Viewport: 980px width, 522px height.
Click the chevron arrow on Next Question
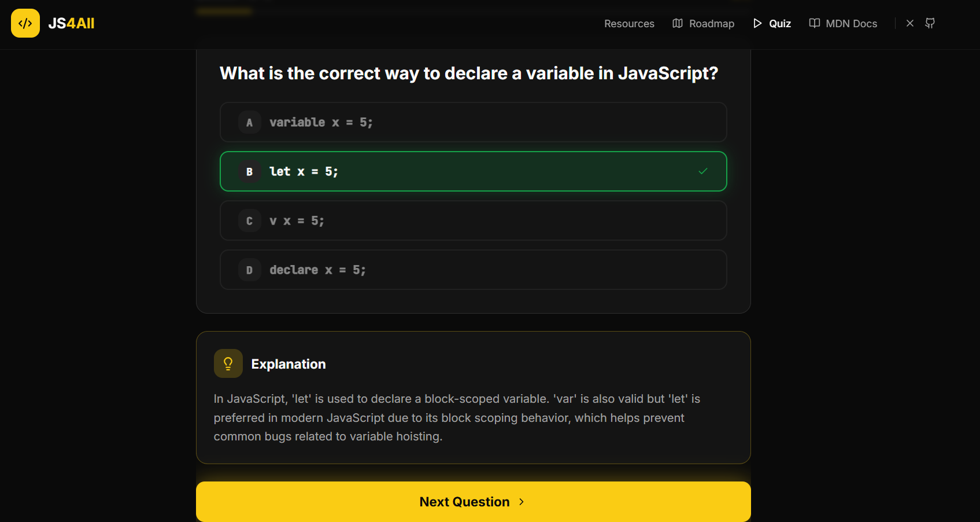pyautogui.click(x=521, y=502)
